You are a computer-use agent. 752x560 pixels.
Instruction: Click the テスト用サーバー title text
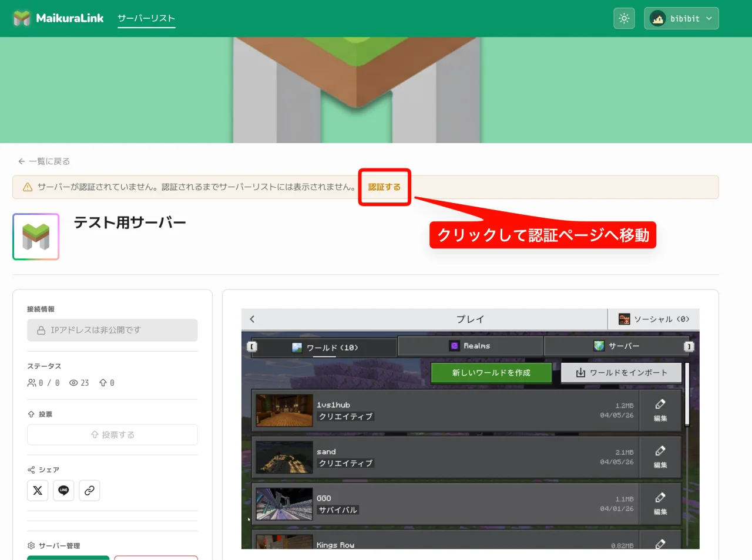[130, 222]
